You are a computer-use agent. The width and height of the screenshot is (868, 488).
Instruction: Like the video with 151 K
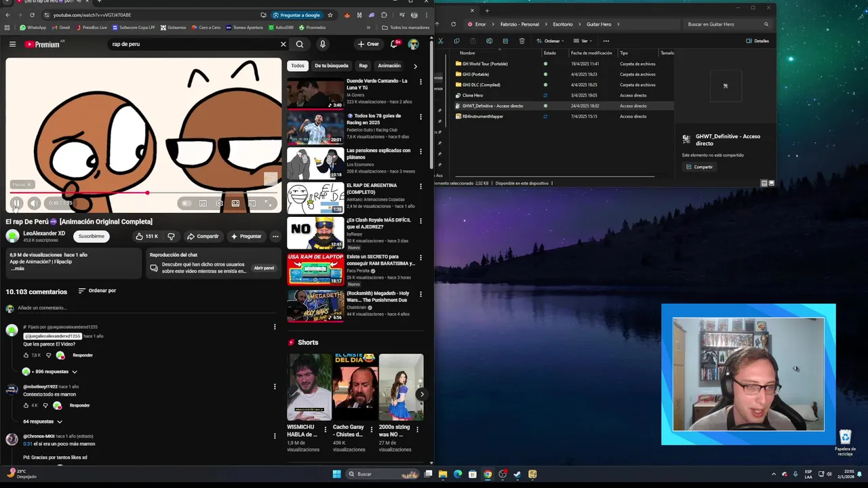[146, 237]
